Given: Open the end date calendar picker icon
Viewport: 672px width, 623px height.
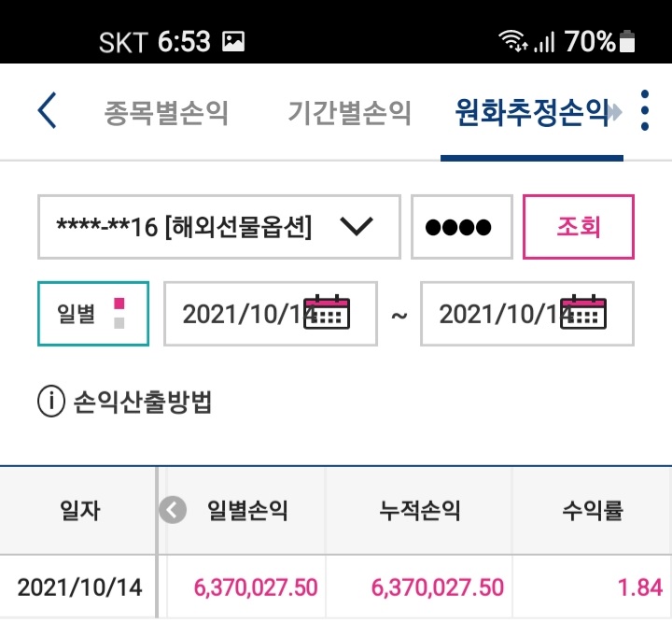Looking at the screenshot, I should 583,312.
